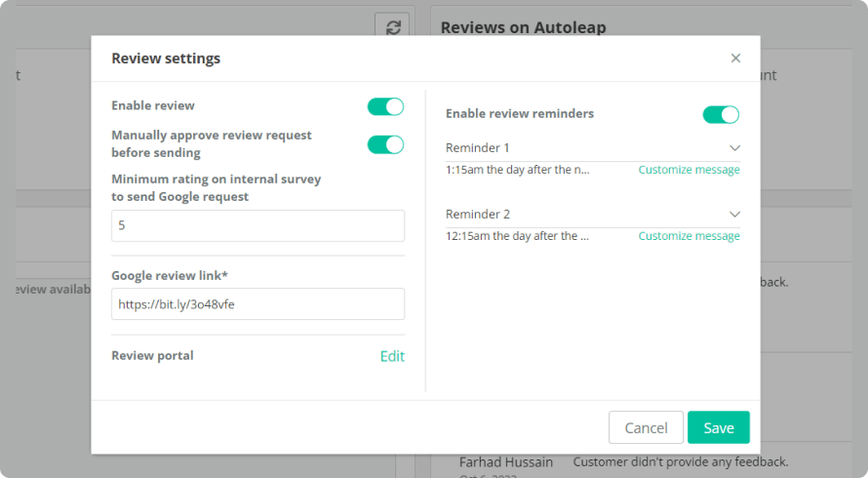Expand the Reminder 2 chevron
The height and width of the screenshot is (478, 868).
(734, 215)
